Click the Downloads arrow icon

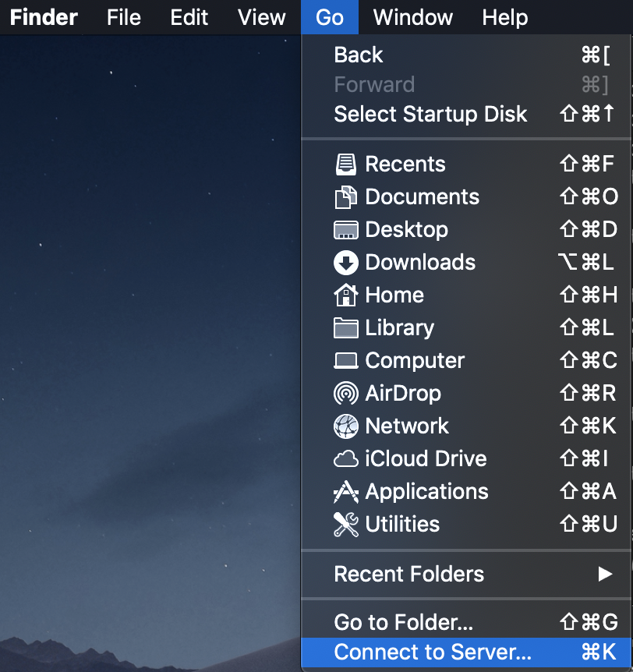click(345, 263)
